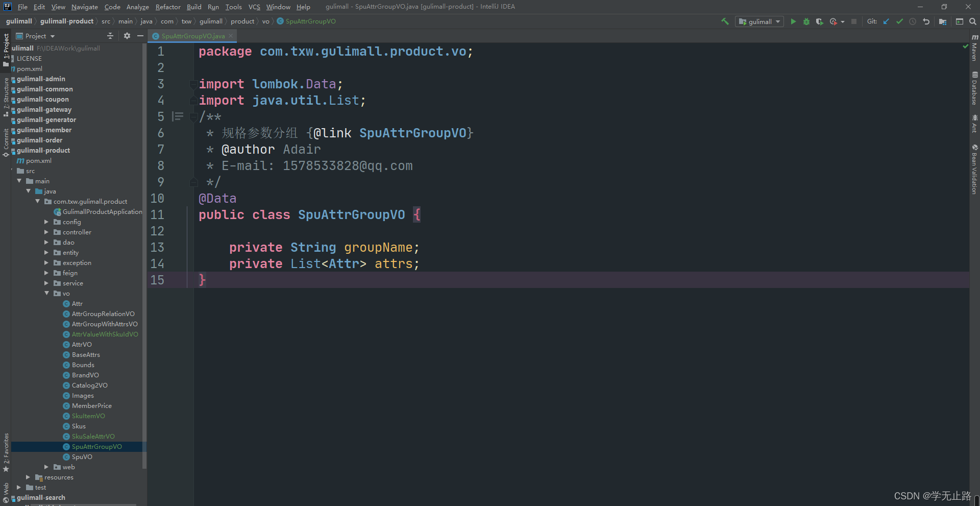Screen dimensions: 980x506
Task: Collapse the main folder
Action: [19, 181]
